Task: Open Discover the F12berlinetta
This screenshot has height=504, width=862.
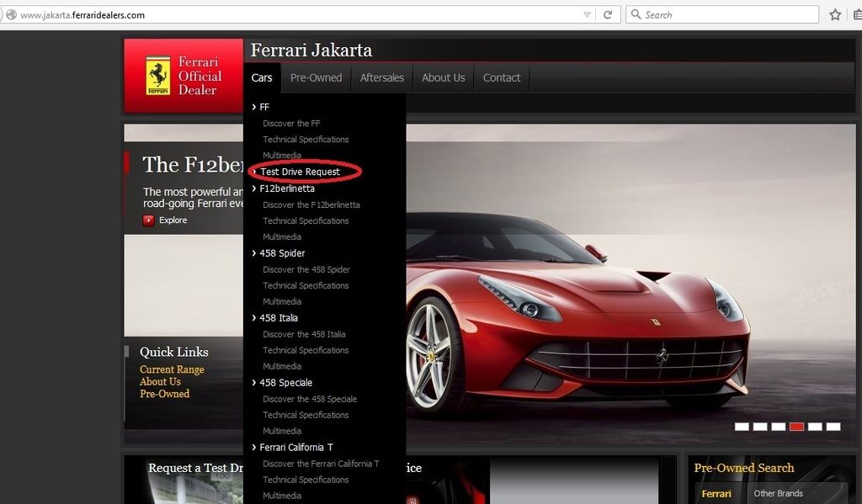Action: [x=311, y=205]
